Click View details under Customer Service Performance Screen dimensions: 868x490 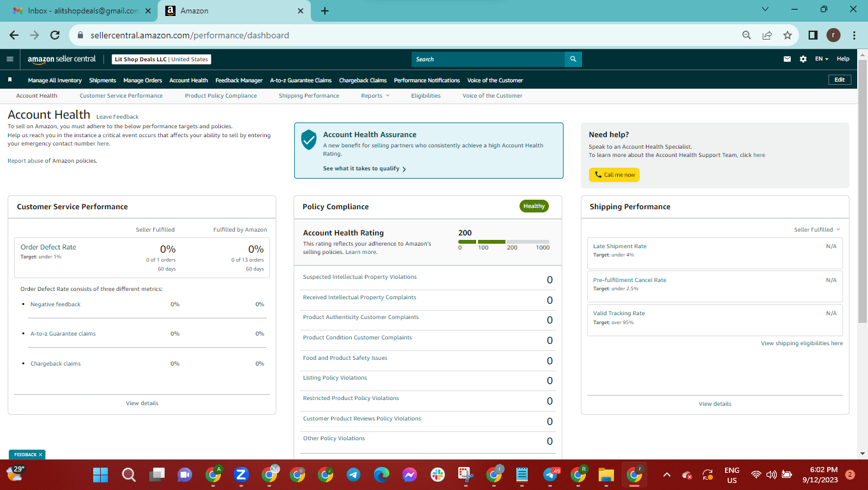142,403
